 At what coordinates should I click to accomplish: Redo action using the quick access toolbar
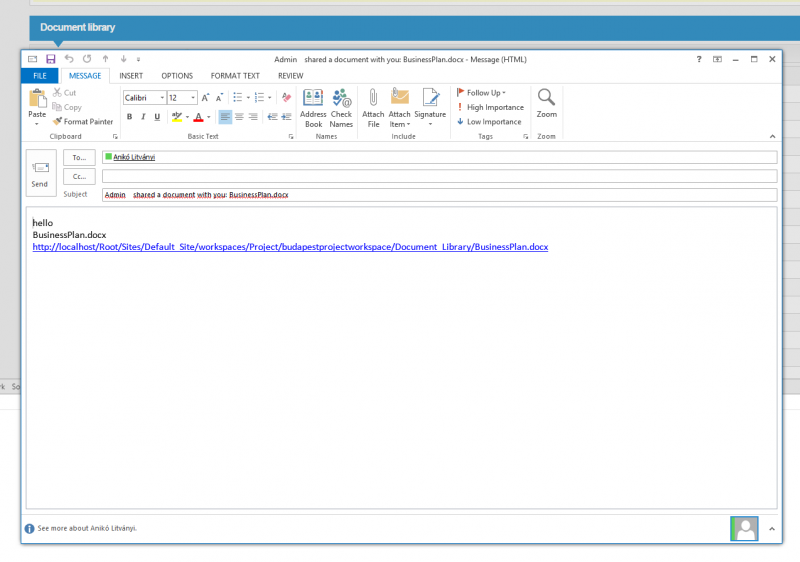tap(87, 59)
